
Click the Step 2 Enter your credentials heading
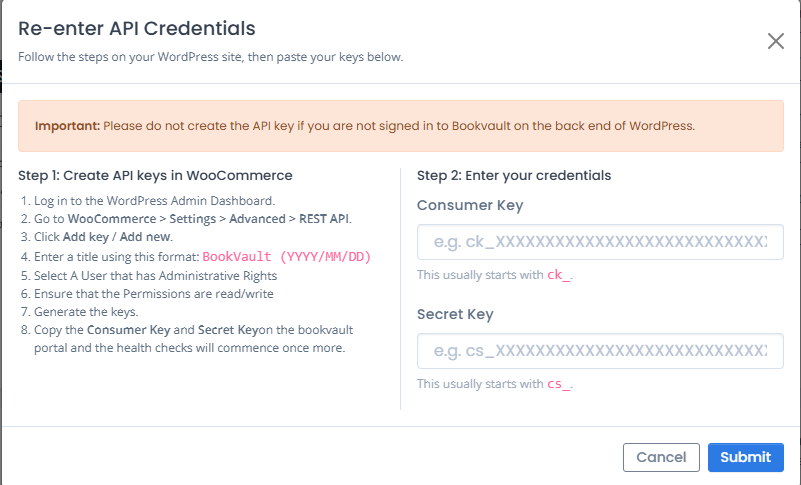pyautogui.click(x=514, y=176)
